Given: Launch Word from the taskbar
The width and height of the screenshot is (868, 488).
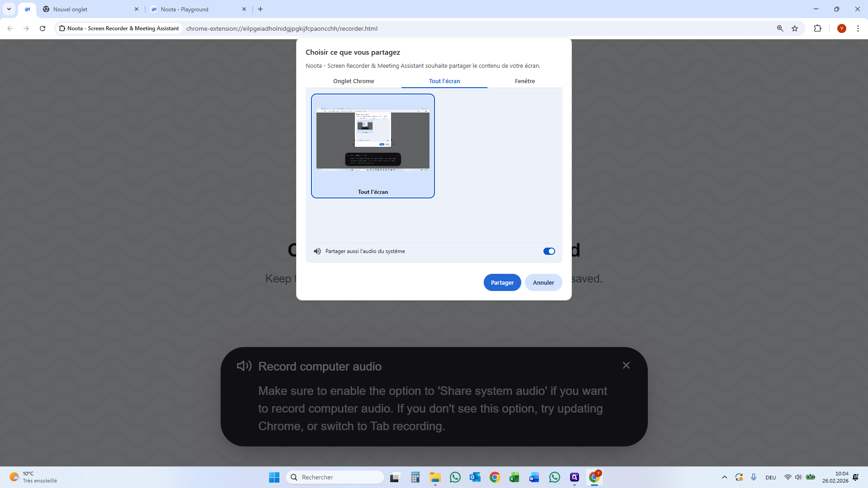Looking at the screenshot, I should [x=535, y=477].
